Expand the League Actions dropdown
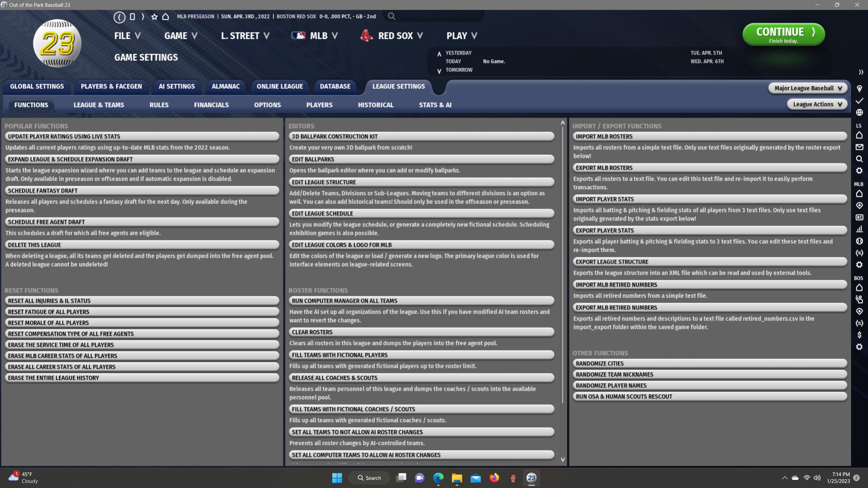 [817, 104]
